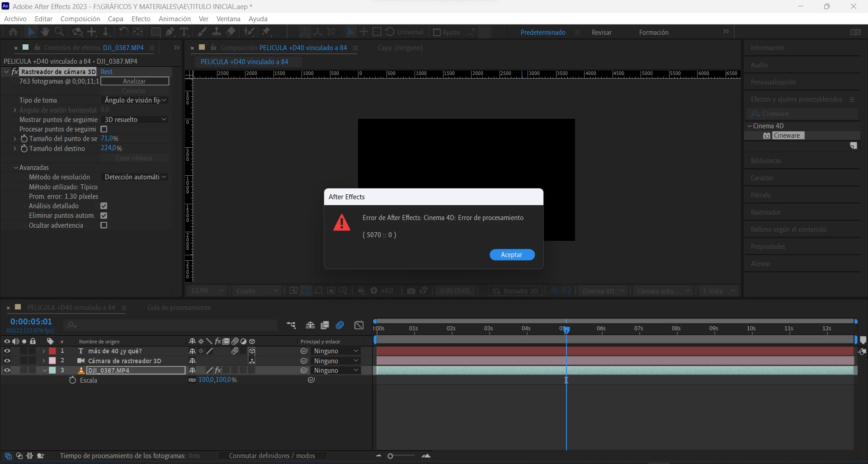Select the Roto Brush tool
Screen dimensions: 868x464
pos(249,32)
